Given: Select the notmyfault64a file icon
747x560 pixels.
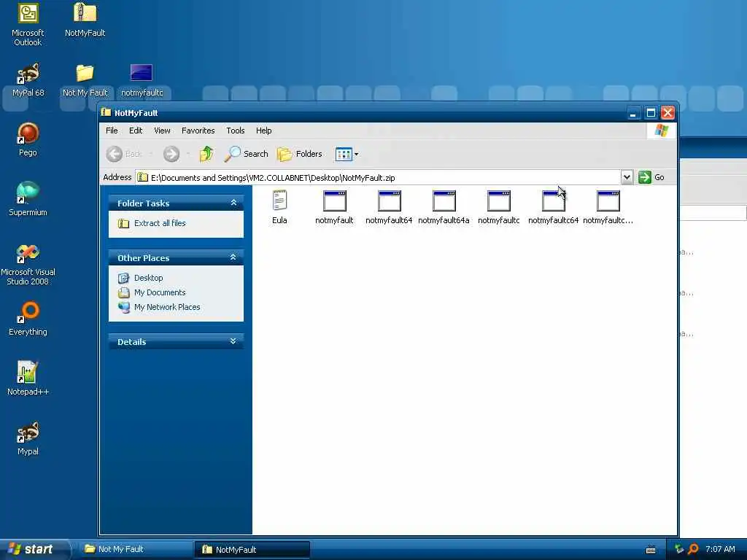Looking at the screenshot, I should (444, 201).
